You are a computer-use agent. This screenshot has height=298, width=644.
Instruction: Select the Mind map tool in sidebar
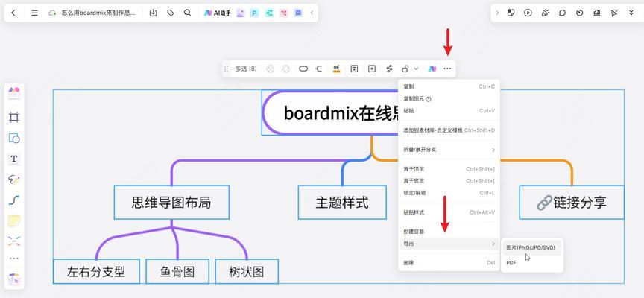pos(14,241)
